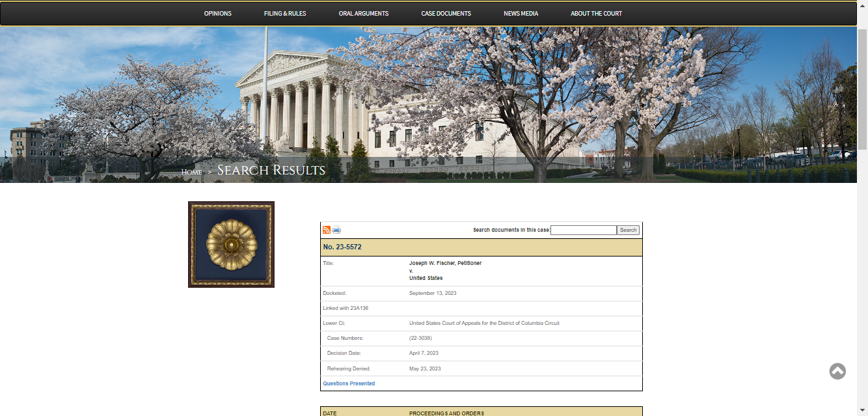The width and height of the screenshot is (868, 416).
Task: Open the Opinions menu
Action: (x=218, y=14)
